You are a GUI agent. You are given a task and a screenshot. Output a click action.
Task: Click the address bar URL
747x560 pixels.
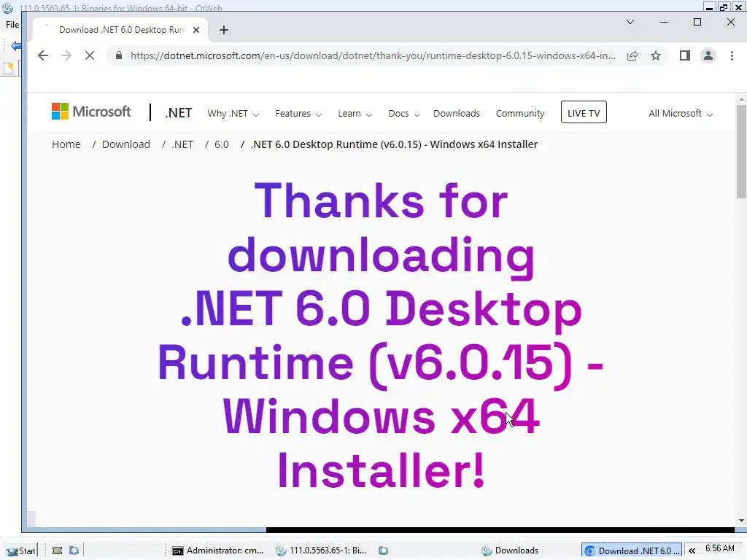coord(373,55)
